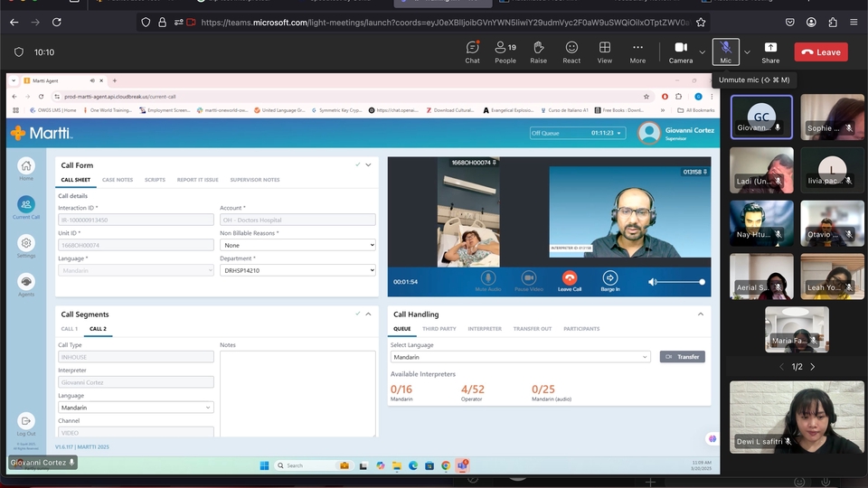This screenshot has height=488, width=868.
Task: Open the React emoji menu
Action: pyautogui.click(x=571, y=52)
